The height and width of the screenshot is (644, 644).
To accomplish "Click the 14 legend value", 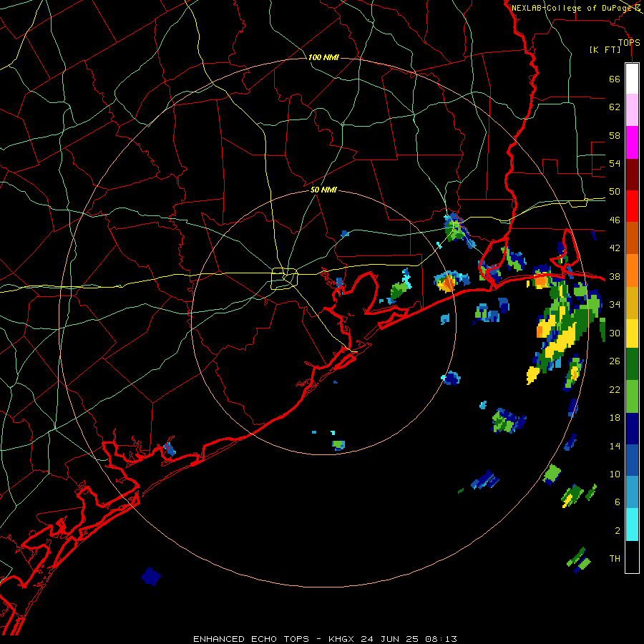I will [615, 446].
